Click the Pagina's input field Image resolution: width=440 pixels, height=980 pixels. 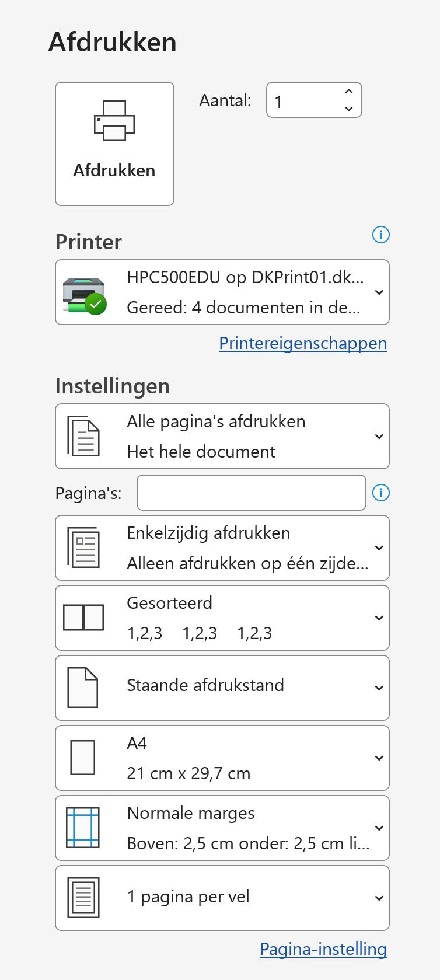[251, 493]
